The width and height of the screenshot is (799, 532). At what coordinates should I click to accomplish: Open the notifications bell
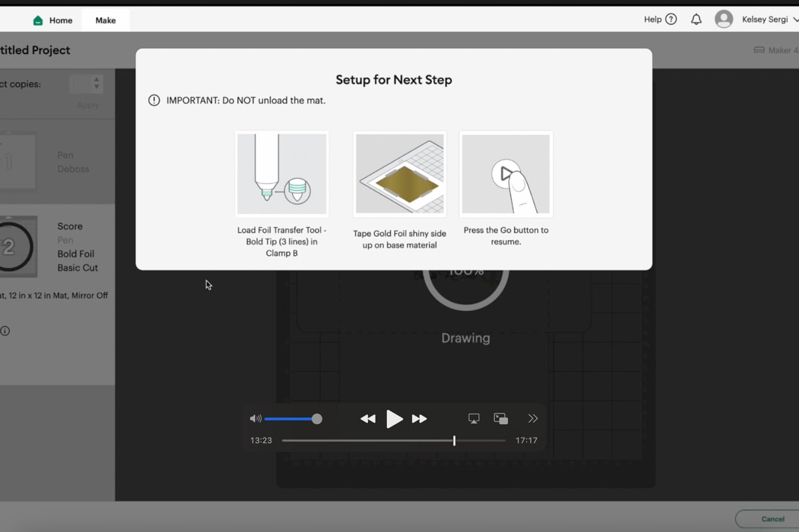[x=696, y=19]
